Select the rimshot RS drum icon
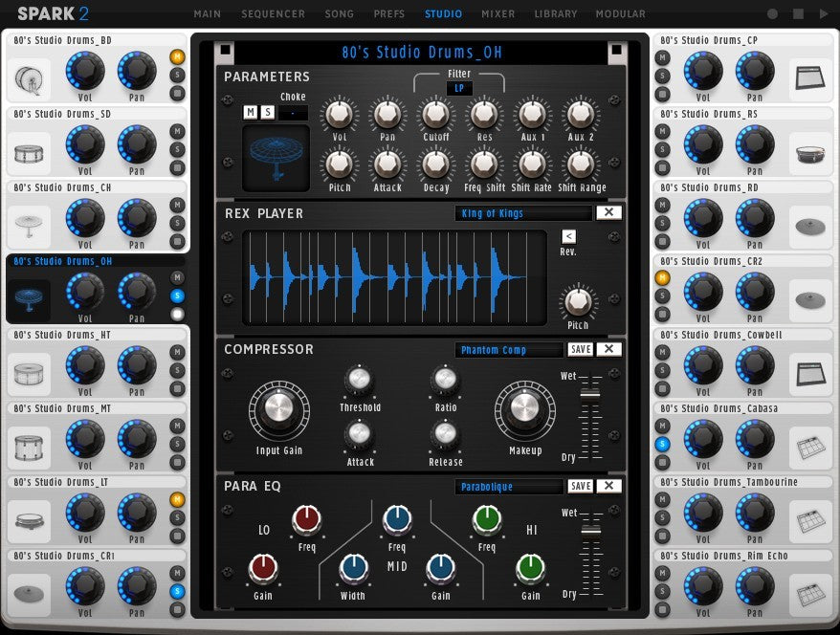The height and width of the screenshot is (635, 840). tap(810, 153)
